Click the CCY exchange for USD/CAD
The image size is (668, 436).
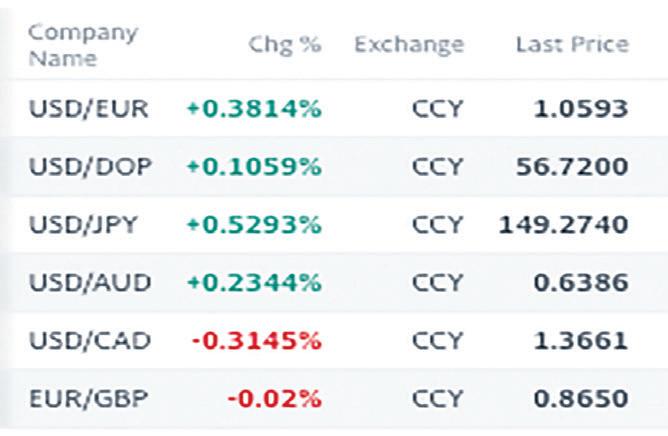click(x=437, y=340)
